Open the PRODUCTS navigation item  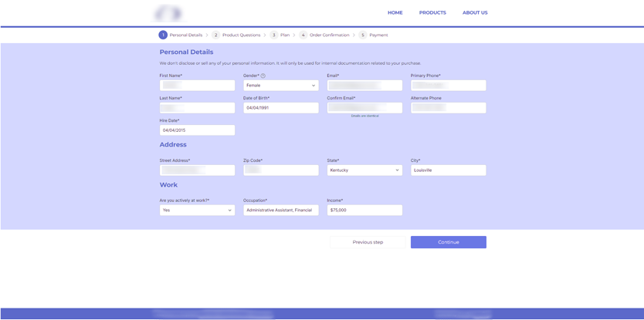[432, 12]
